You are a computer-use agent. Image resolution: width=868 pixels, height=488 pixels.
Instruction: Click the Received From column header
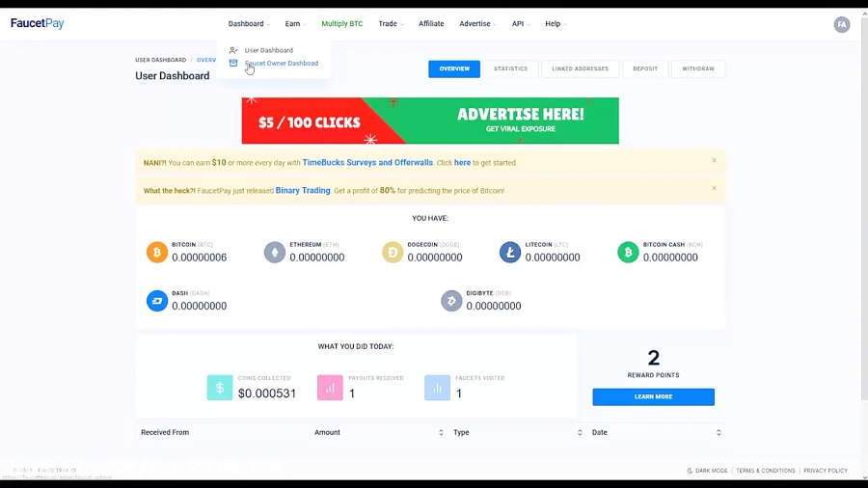point(165,433)
